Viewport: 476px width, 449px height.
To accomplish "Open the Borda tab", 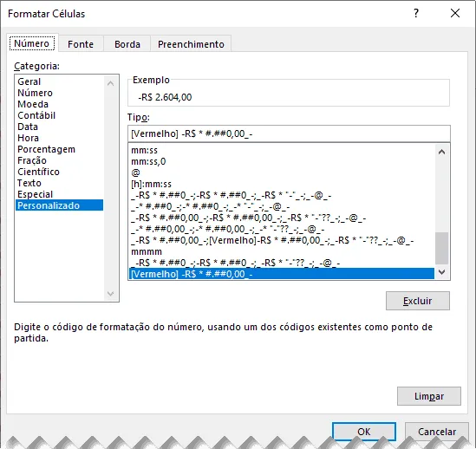I will [x=127, y=44].
